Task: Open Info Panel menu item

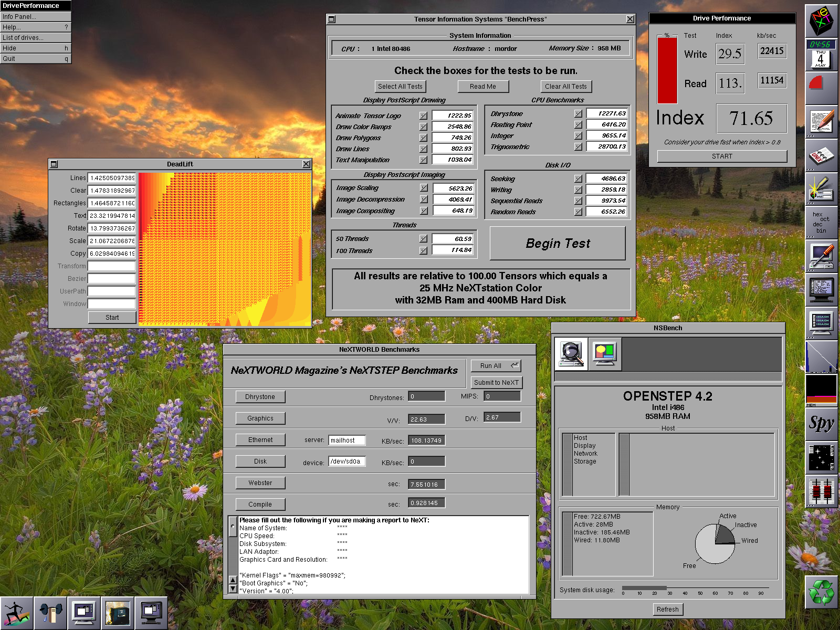Action: point(35,16)
